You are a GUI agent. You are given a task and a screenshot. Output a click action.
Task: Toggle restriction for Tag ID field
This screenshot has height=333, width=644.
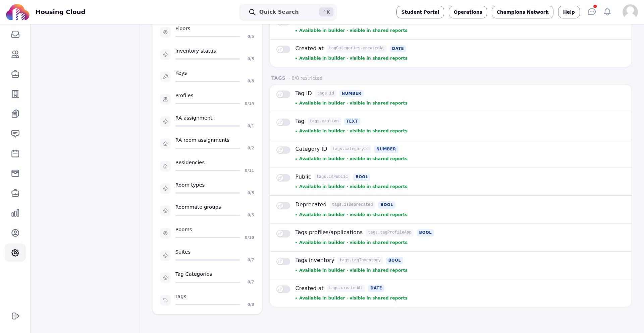click(x=283, y=94)
